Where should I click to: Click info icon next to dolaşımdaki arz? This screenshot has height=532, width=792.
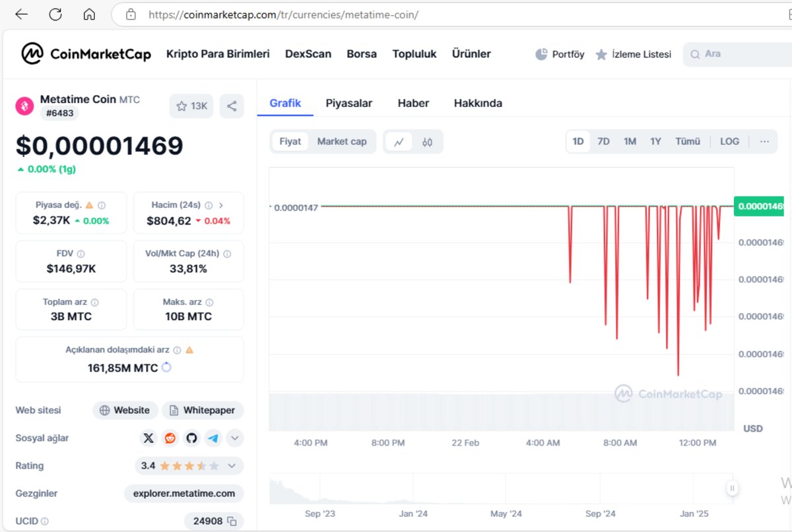point(177,350)
